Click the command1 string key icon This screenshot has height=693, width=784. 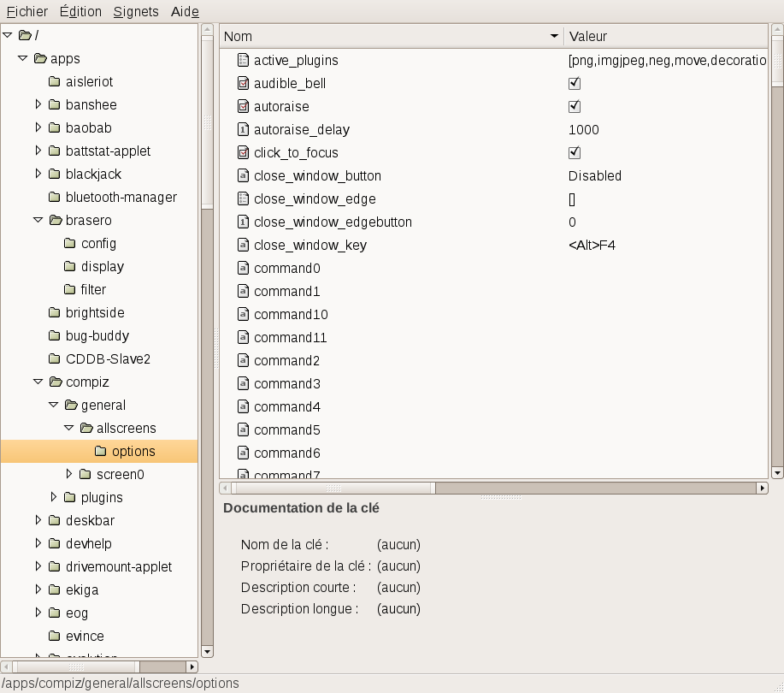[243, 291]
